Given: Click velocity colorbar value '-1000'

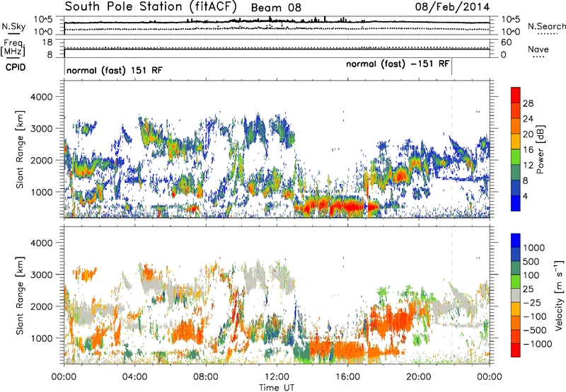Looking at the screenshot, I should pos(537,344).
